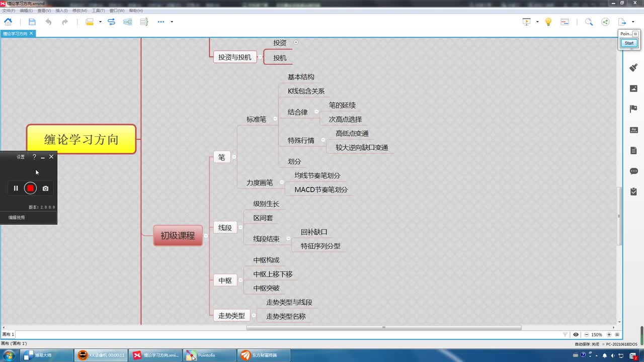This screenshot has width=644, height=362.
Task: Add a relationship with the curved arrows icon
Action: (111, 22)
